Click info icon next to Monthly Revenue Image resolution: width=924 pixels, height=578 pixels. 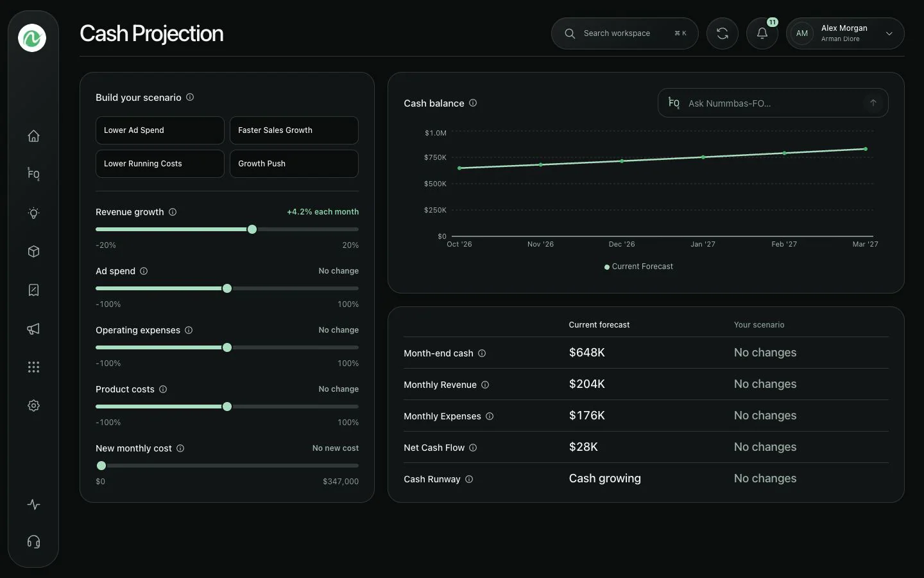click(485, 385)
